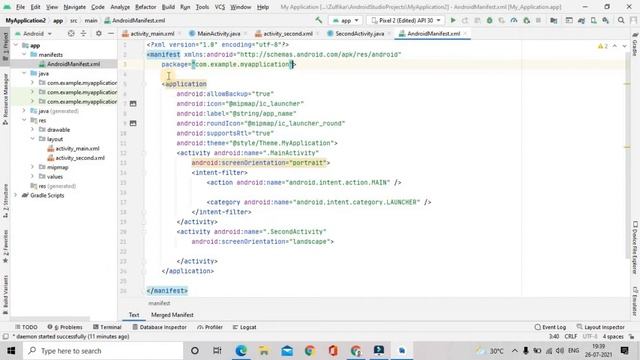Open Microsoft Edge from the taskbar

[x=241, y=351]
